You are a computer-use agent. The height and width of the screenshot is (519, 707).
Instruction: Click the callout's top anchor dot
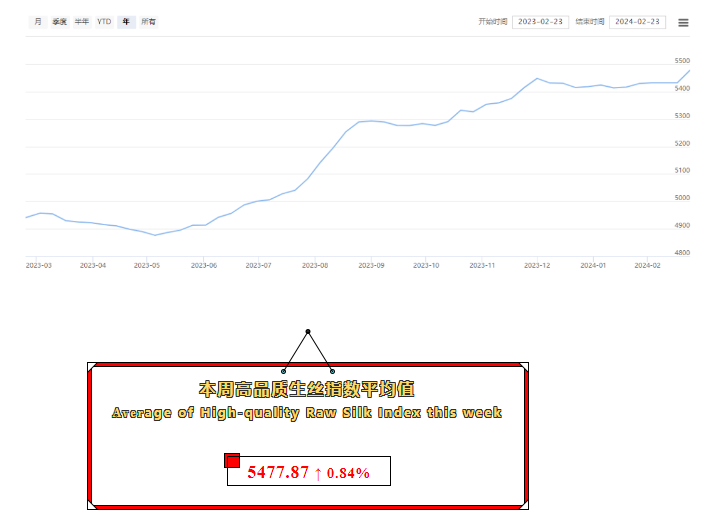click(308, 331)
